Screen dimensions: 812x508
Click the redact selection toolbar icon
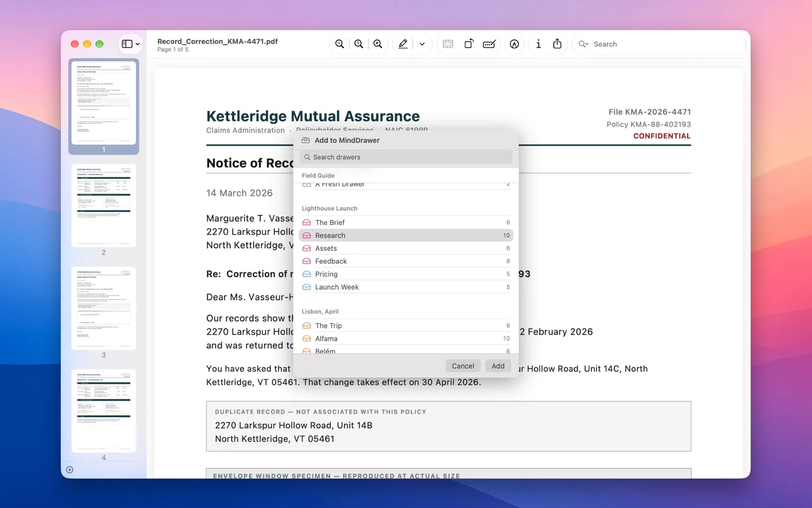tap(448, 44)
